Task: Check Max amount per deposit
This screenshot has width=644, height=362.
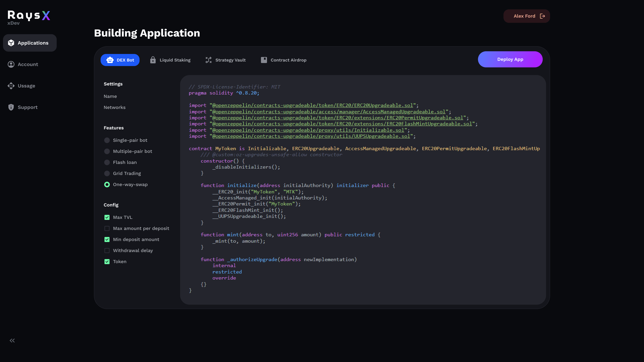Action: pyautogui.click(x=107, y=228)
